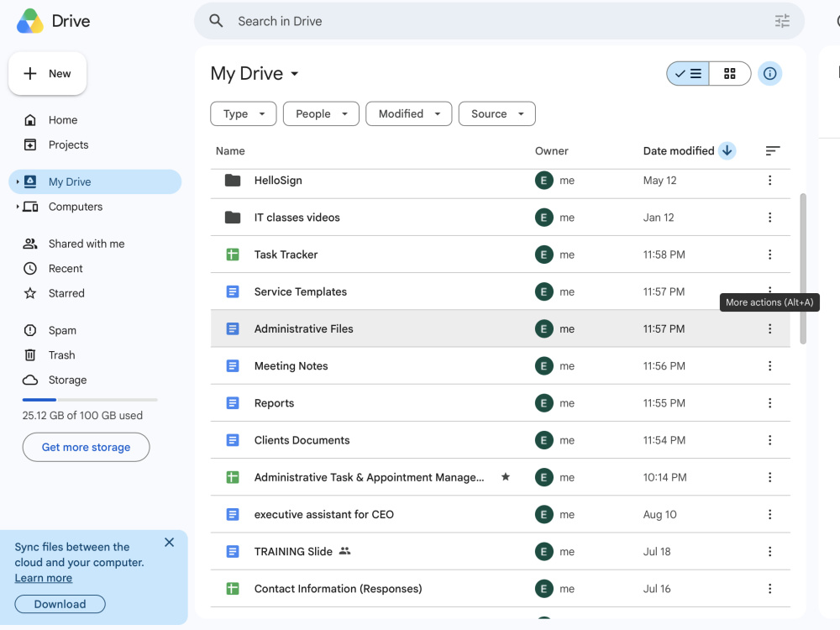Image resolution: width=840 pixels, height=630 pixels.
Task: Click the HelloSign folder icon
Action: pos(233,181)
